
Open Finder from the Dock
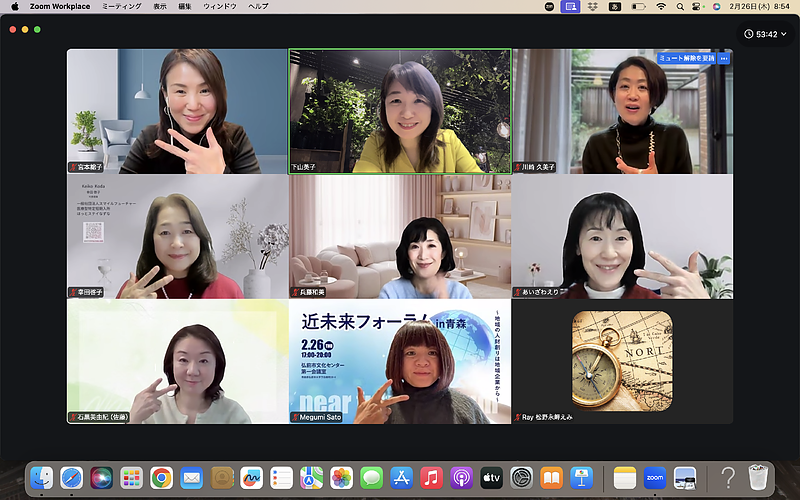coord(41,478)
